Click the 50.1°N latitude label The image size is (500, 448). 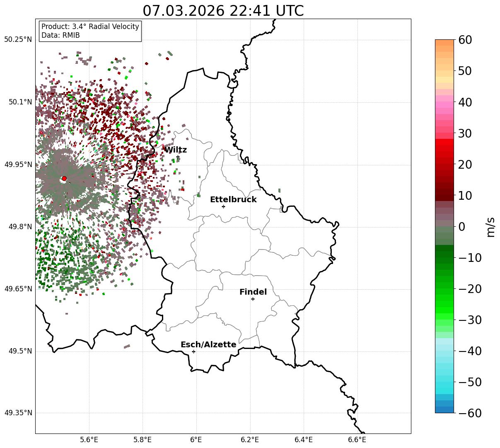pos(20,102)
